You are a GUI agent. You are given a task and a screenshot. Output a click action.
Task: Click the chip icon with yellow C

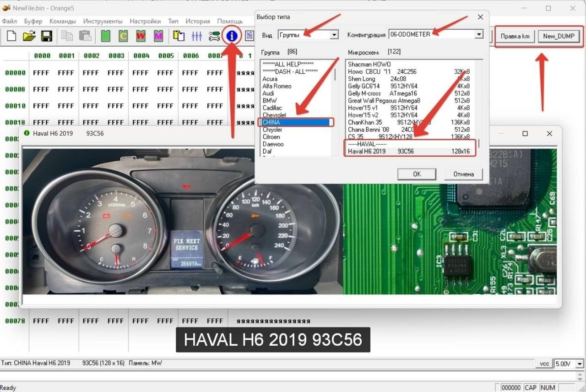click(x=123, y=36)
